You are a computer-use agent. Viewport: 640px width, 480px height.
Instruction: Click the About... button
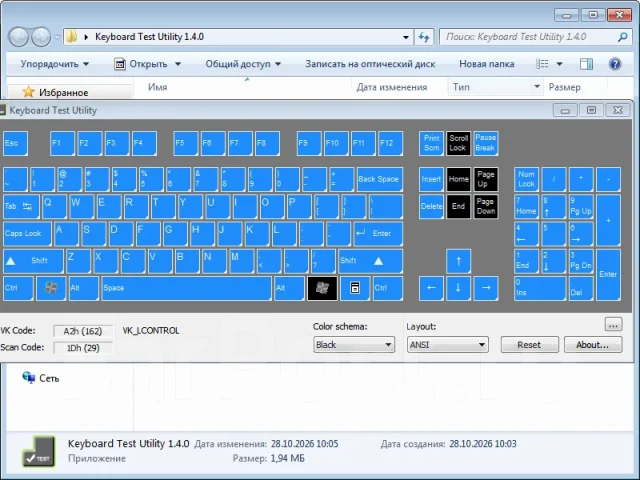[593, 345]
